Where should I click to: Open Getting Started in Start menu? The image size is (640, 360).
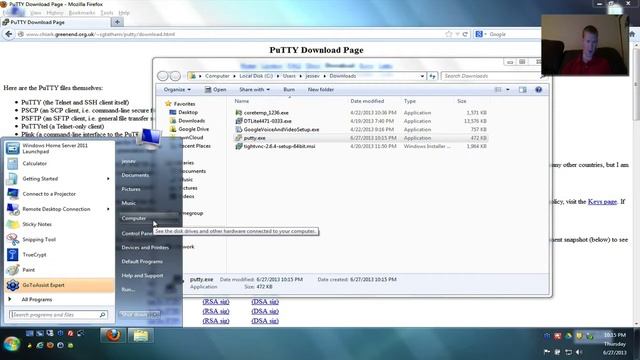[59, 178]
